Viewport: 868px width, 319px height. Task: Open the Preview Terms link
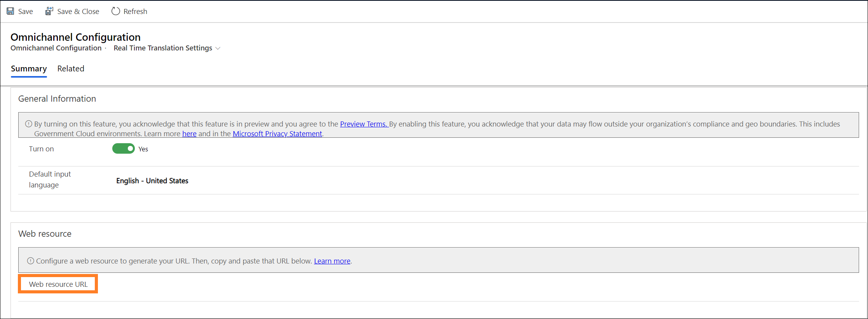364,124
